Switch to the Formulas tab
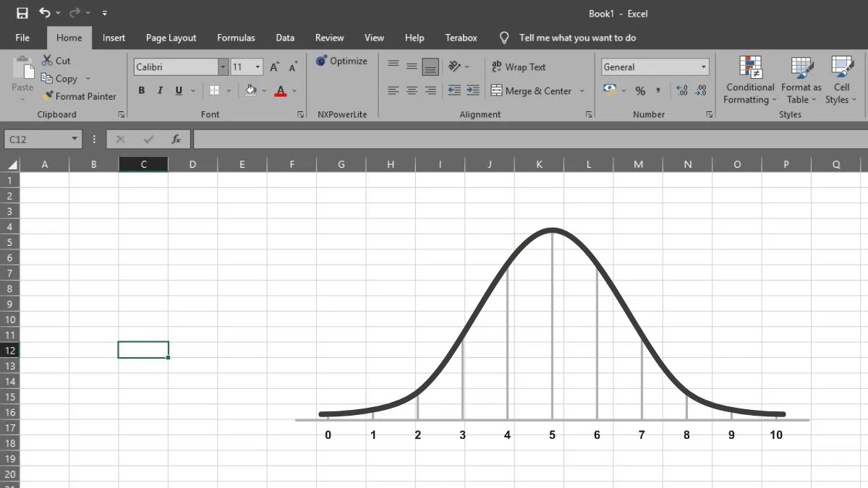The height and width of the screenshot is (488, 868). [236, 38]
